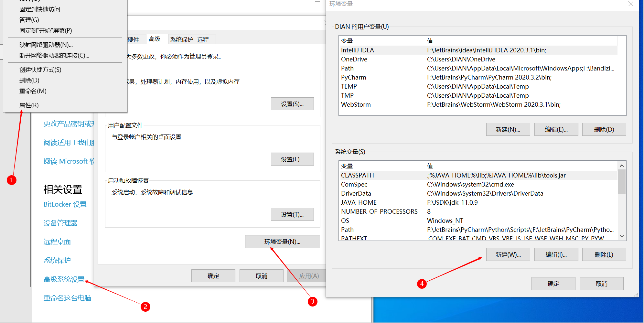Open BitLocker 设置 link

coord(65,204)
